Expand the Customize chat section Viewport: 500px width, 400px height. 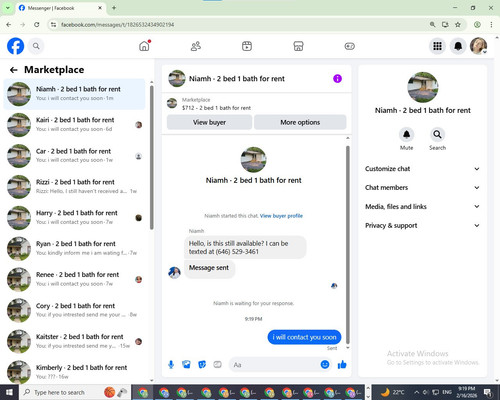point(422,169)
